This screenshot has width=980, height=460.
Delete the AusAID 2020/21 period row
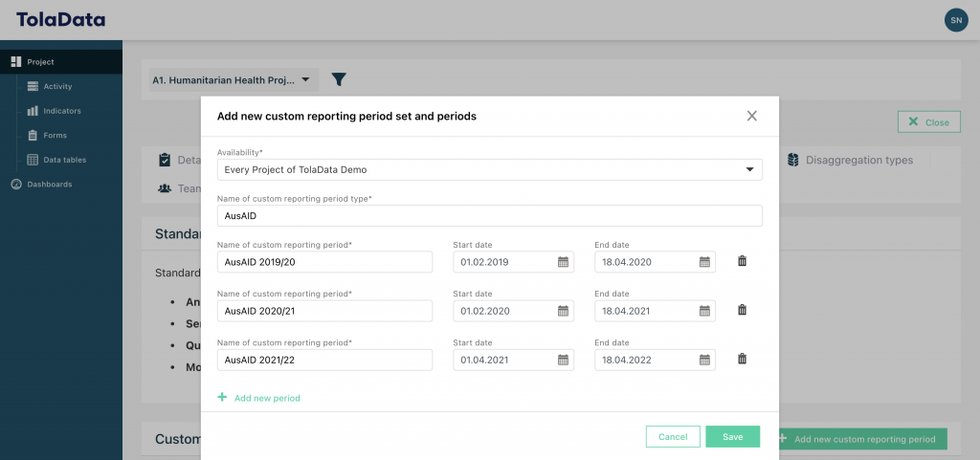click(742, 310)
